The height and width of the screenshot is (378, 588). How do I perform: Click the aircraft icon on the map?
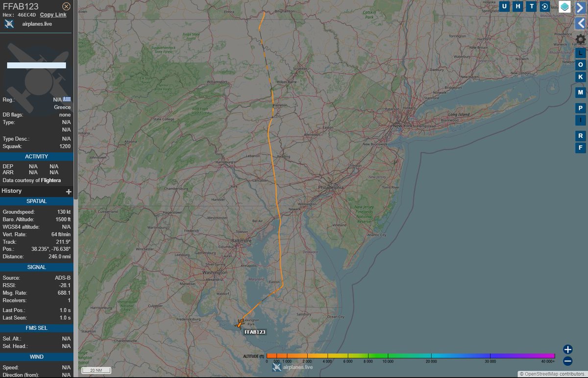click(x=240, y=323)
